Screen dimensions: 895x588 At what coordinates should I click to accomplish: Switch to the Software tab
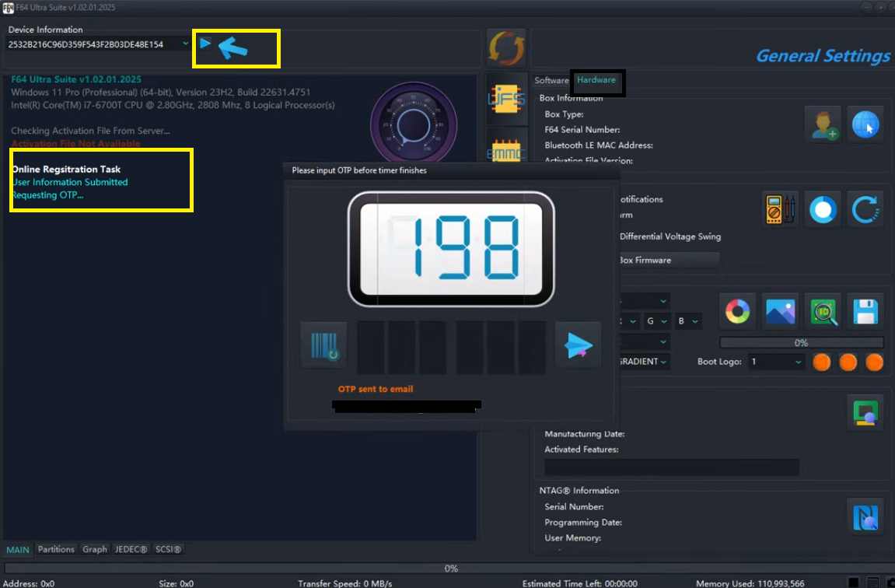pyautogui.click(x=551, y=80)
